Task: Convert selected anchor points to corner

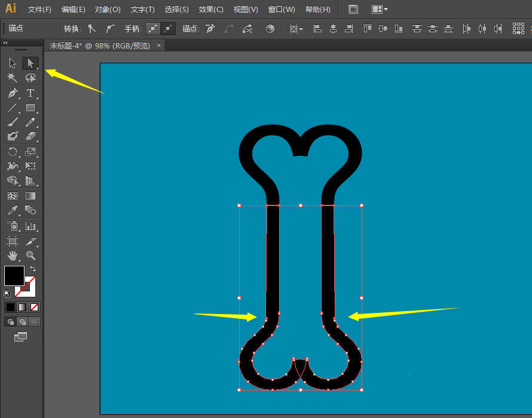Action: pos(91,28)
